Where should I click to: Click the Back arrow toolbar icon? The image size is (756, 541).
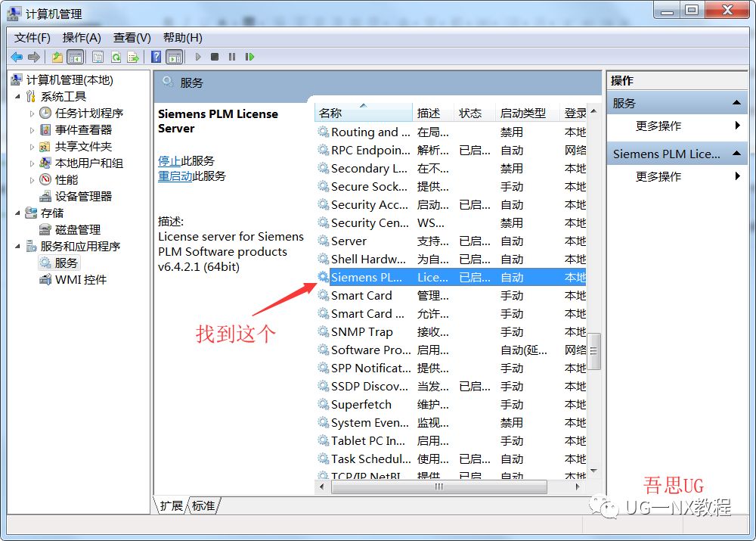(x=17, y=57)
